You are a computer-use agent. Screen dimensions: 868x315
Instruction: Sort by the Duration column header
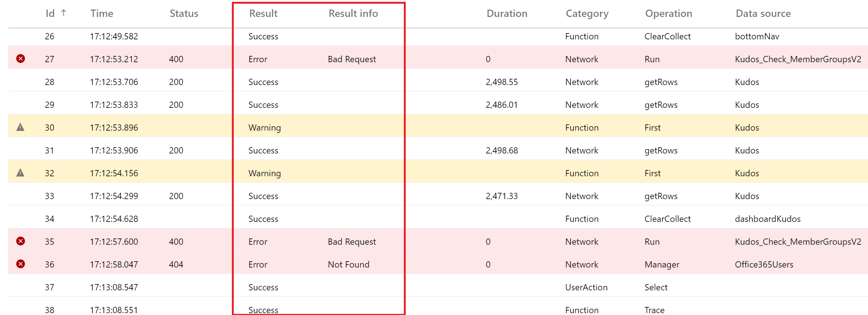(507, 14)
